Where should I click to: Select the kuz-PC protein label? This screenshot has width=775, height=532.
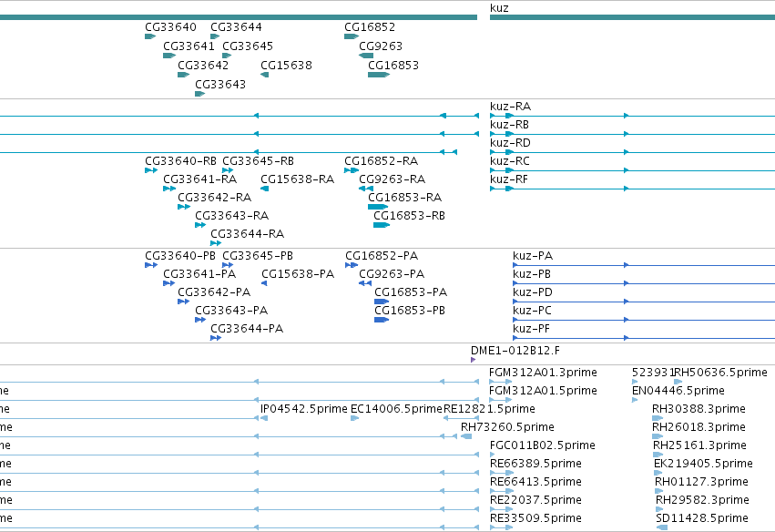pos(533,311)
